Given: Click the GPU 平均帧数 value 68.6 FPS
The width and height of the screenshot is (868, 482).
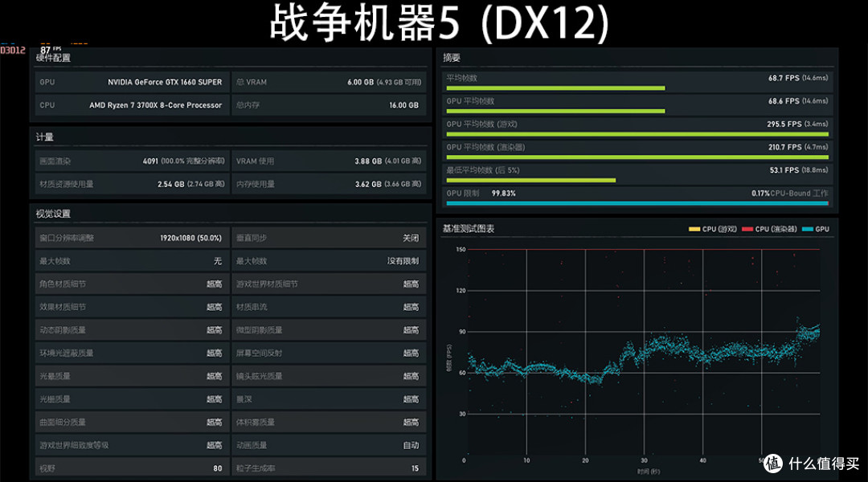Looking at the screenshot, I should pos(784,101).
